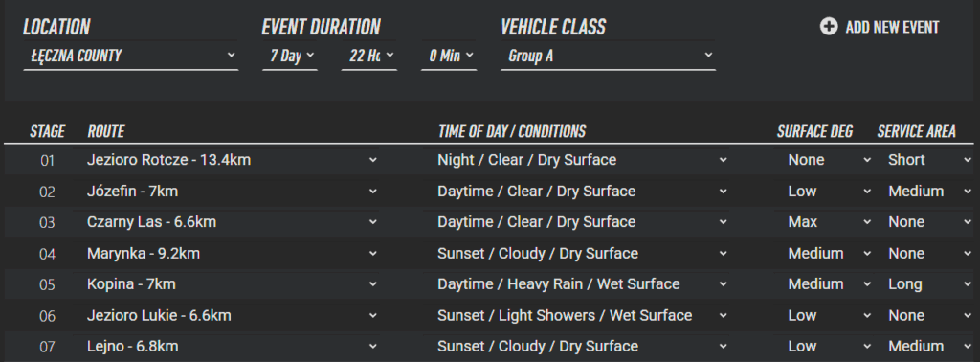
Task: Open the Lejno - 6.8km route dropdown
Action: pos(232,347)
